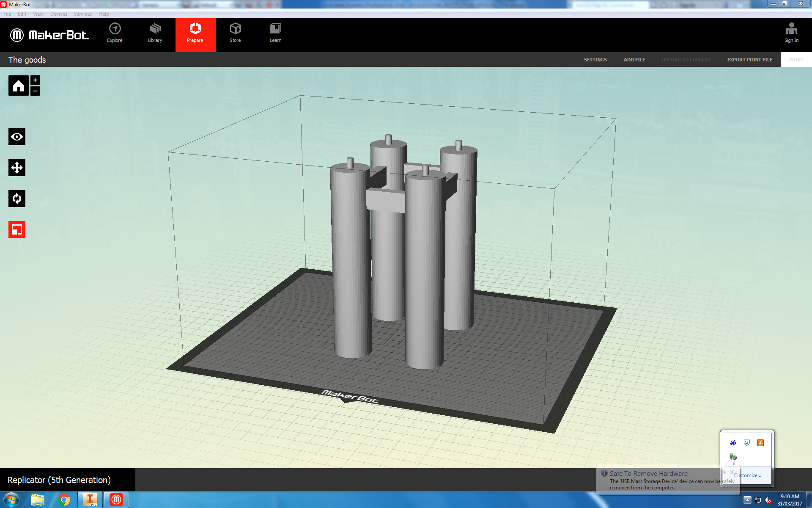Click the muted volume tray icon
This screenshot has width=812, height=508.
click(768, 500)
